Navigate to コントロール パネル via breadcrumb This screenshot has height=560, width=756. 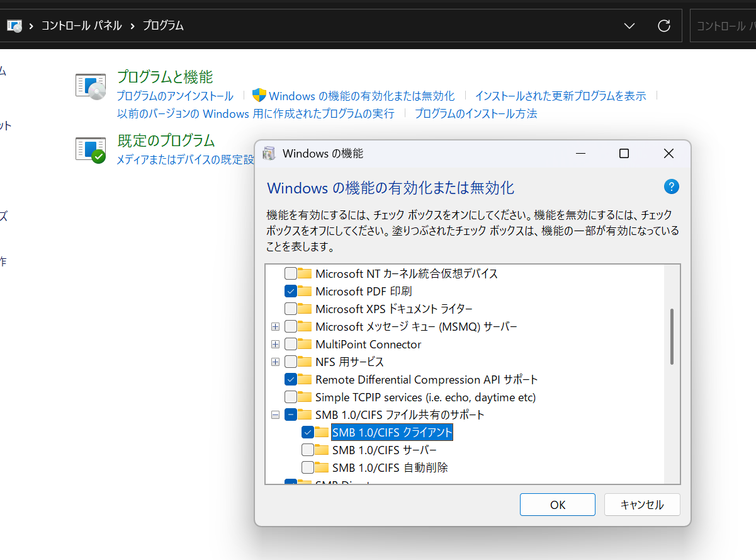pyautogui.click(x=81, y=25)
